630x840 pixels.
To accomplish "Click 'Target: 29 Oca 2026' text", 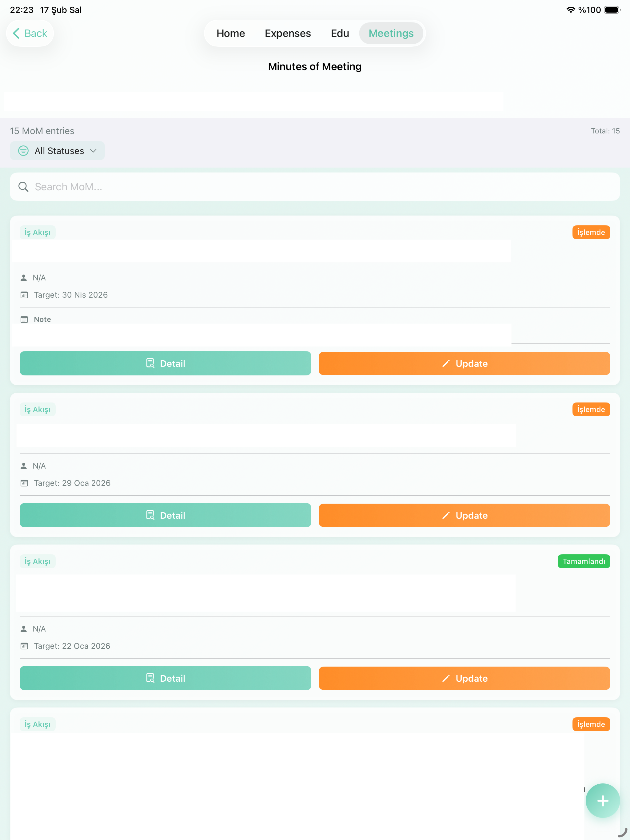I will click(72, 483).
